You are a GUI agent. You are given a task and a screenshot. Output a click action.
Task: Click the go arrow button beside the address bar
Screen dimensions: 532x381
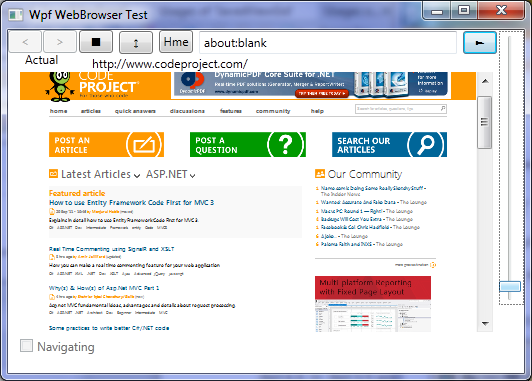coord(480,43)
